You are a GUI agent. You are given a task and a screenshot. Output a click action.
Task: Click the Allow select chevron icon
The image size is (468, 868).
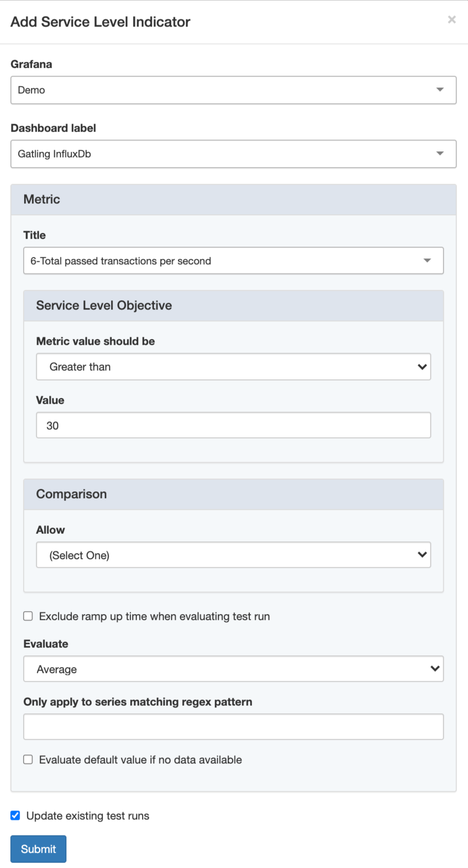point(422,555)
